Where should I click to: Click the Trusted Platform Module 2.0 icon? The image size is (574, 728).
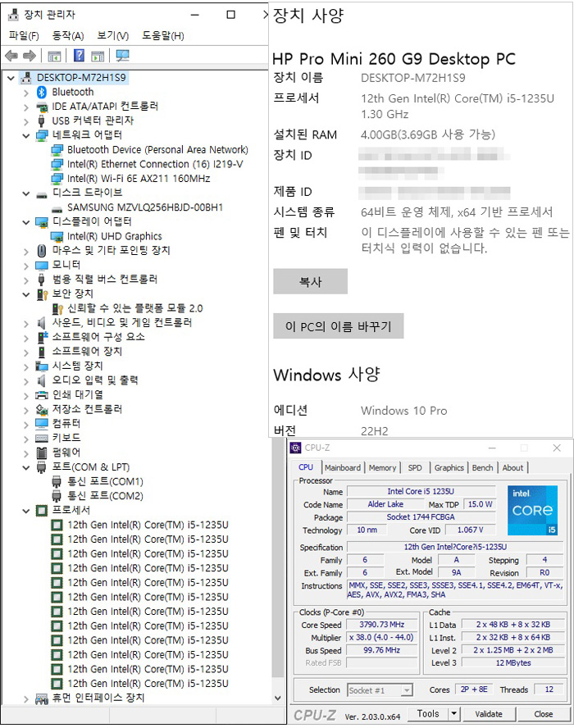tap(57, 309)
